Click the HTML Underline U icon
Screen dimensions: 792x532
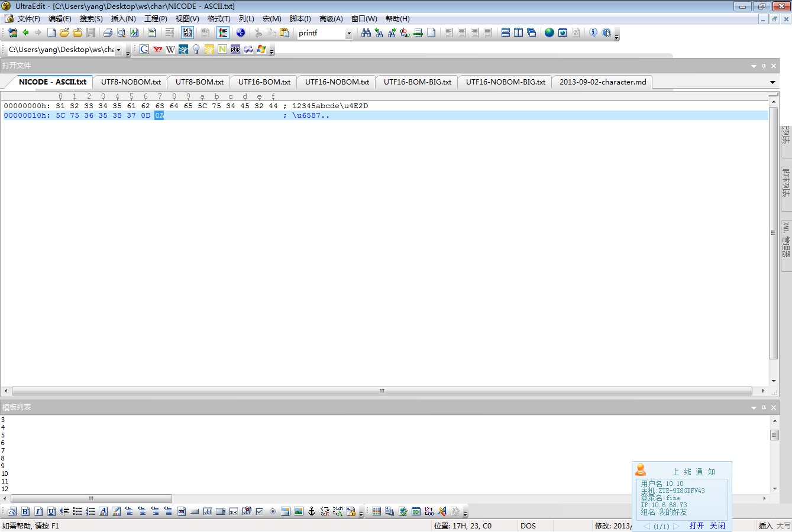tap(51, 511)
